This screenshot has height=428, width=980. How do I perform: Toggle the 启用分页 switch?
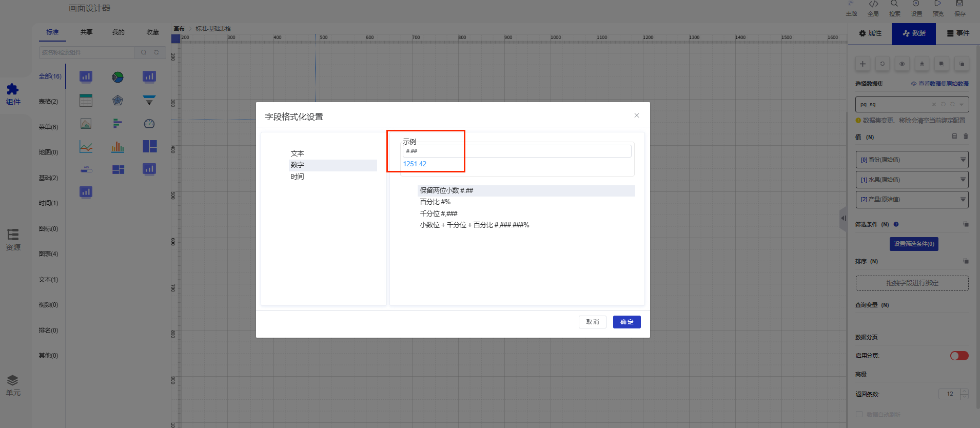pos(959,356)
